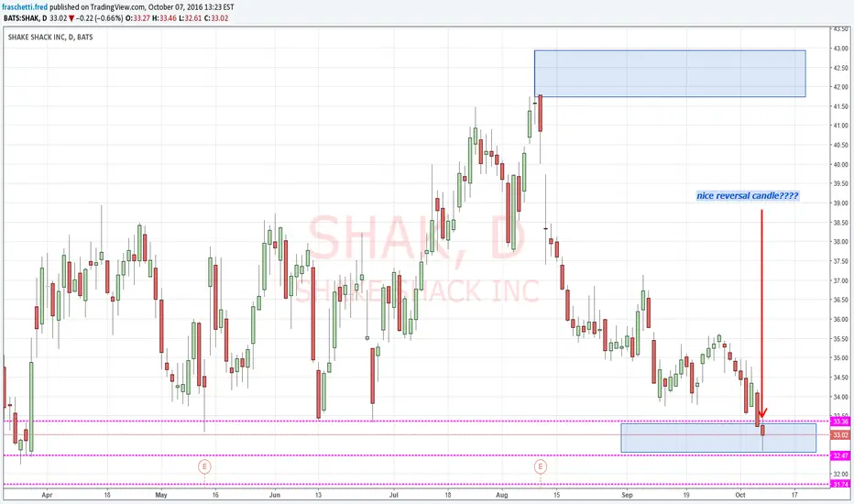Select the magenta 33.36 price tag
The image size is (854, 504).
(840, 422)
